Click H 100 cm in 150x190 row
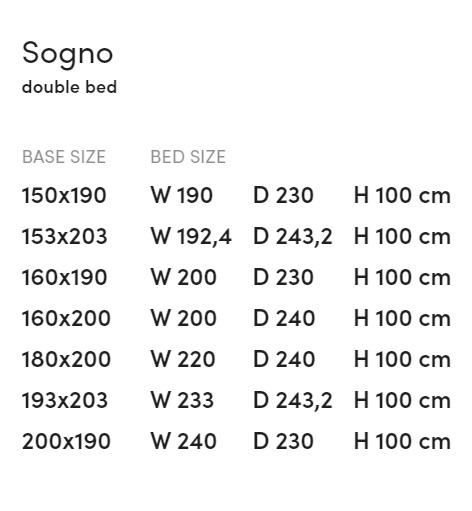 click(x=402, y=195)
